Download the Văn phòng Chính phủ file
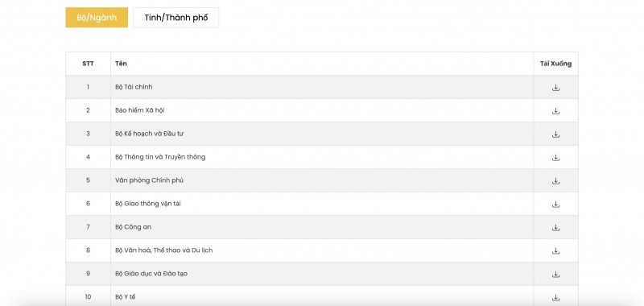This screenshot has height=306, width=644. pos(555,180)
